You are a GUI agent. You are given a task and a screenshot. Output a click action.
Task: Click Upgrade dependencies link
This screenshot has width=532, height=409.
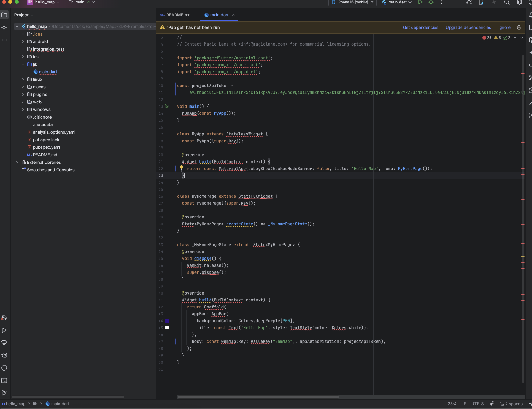(468, 27)
